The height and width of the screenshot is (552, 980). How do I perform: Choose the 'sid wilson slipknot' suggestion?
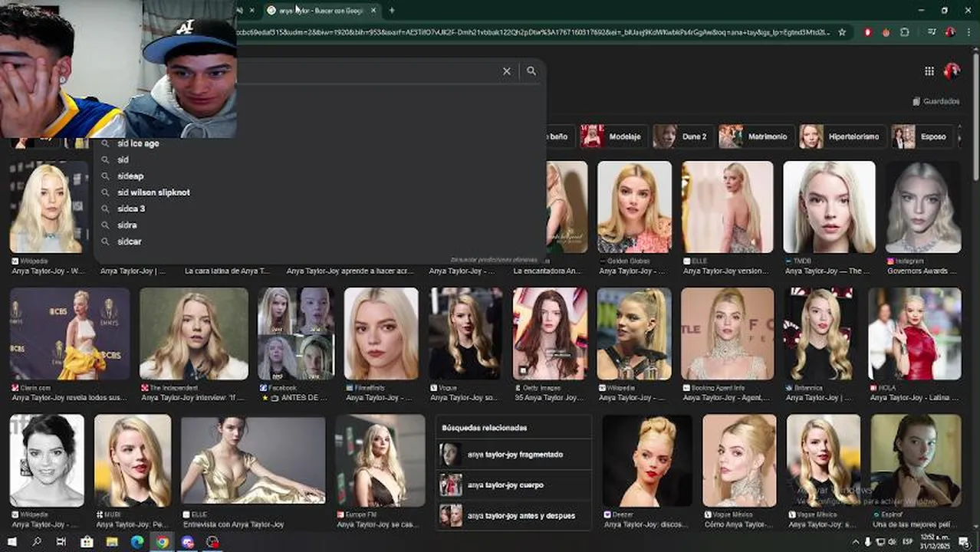pyautogui.click(x=320, y=192)
